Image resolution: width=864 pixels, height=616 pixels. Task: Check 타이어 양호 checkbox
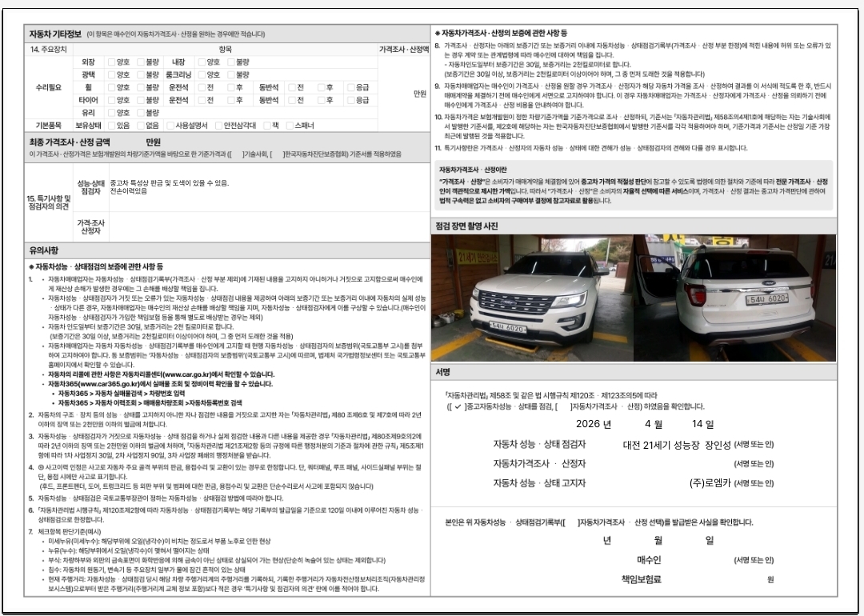click(x=111, y=100)
